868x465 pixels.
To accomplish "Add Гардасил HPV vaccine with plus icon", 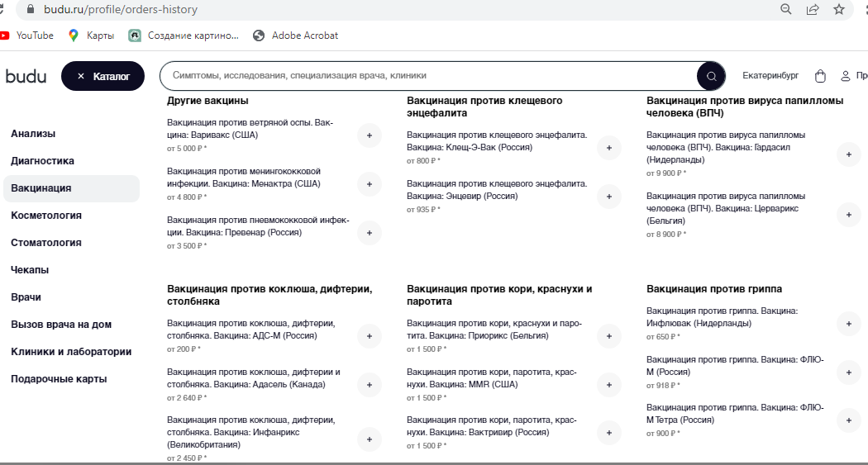I will point(848,154).
